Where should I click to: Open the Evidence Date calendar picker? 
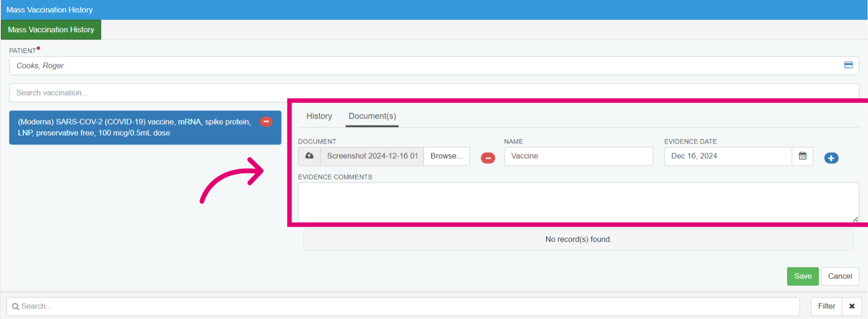tap(802, 156)
